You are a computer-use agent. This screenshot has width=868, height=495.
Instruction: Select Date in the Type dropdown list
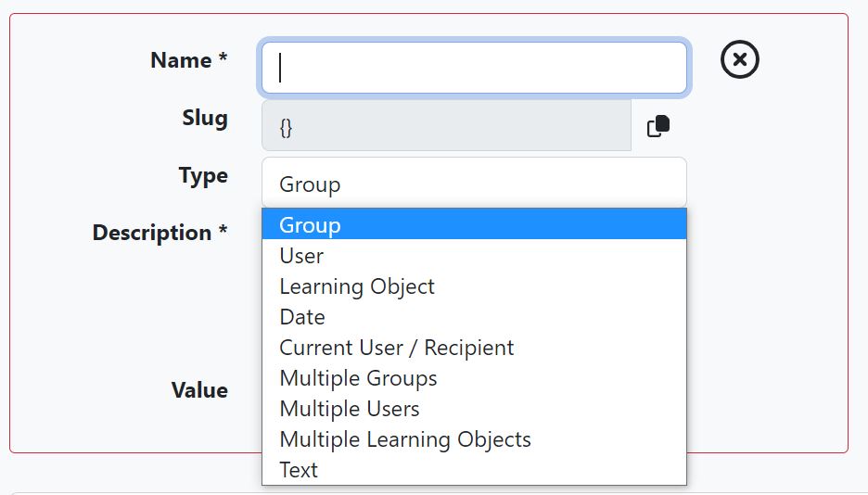tap(475, 316)
